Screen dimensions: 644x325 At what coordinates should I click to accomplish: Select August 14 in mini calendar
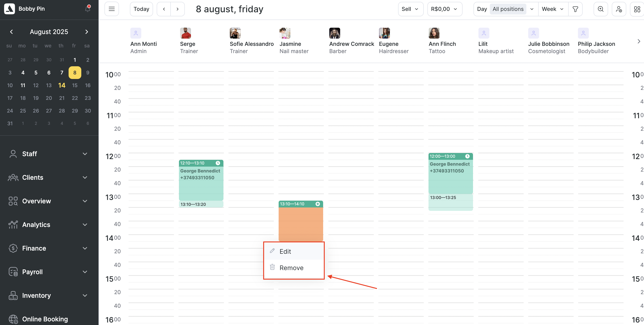(62, 85)
